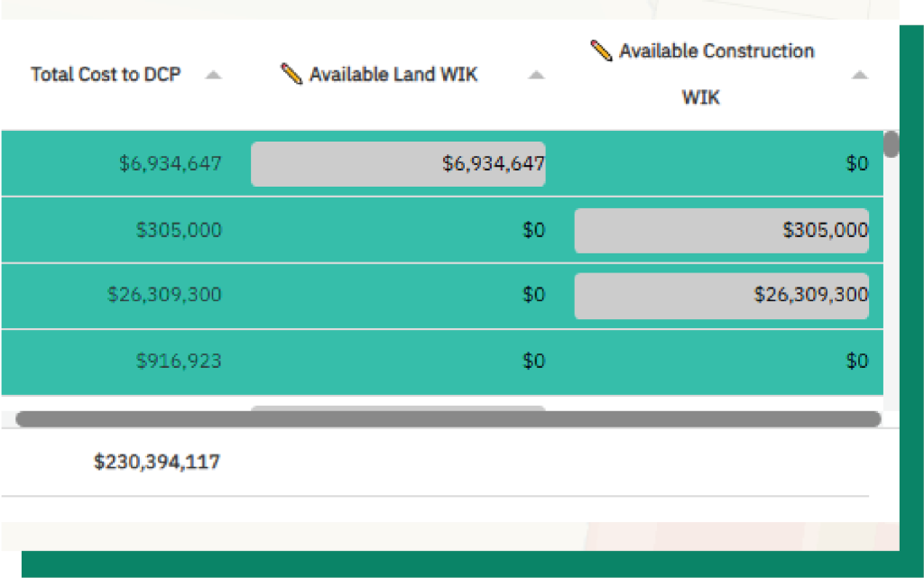Click the $230,394,117 grand total value
Screen dimensions: 924x578
point(157,463)
